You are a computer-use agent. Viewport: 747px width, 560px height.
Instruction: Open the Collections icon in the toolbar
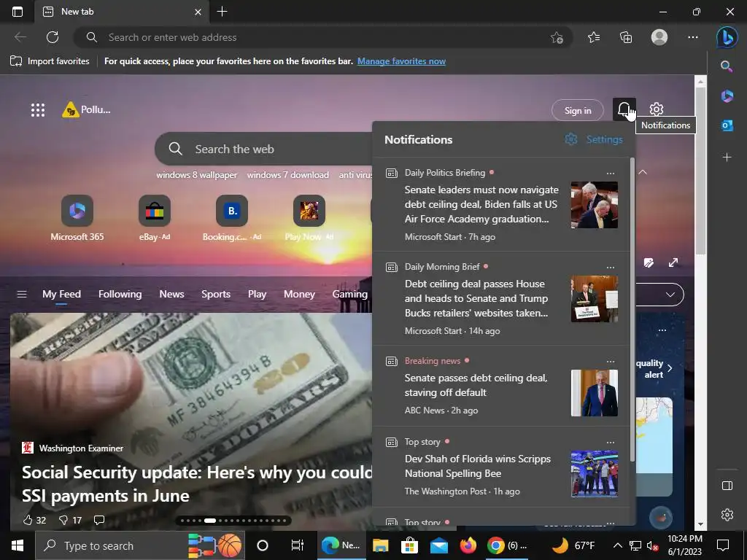tap(625, 37)
